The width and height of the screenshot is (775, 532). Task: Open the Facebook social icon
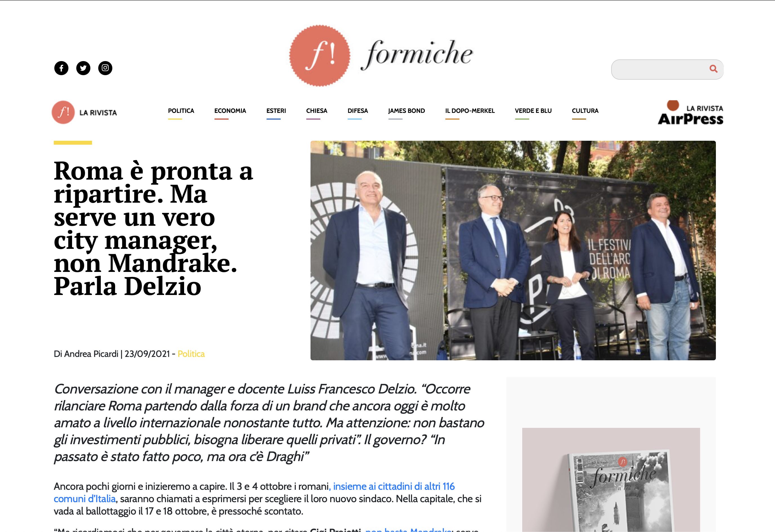[x=61, y=68]
